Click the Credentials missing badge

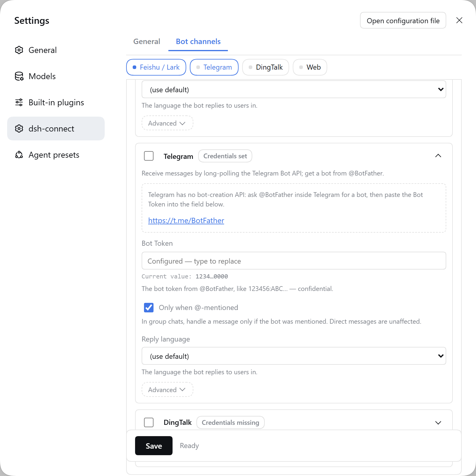tap(231, 422)
